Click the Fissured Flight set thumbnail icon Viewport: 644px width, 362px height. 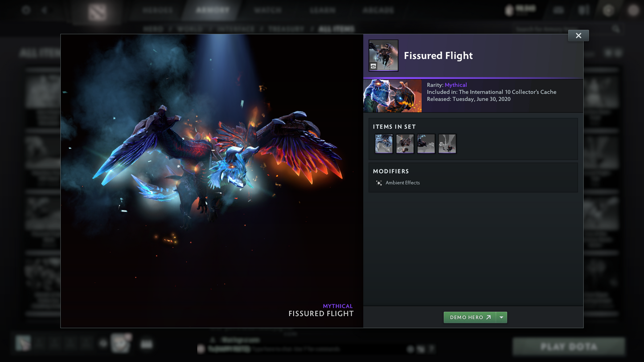[x=383, y=56]
